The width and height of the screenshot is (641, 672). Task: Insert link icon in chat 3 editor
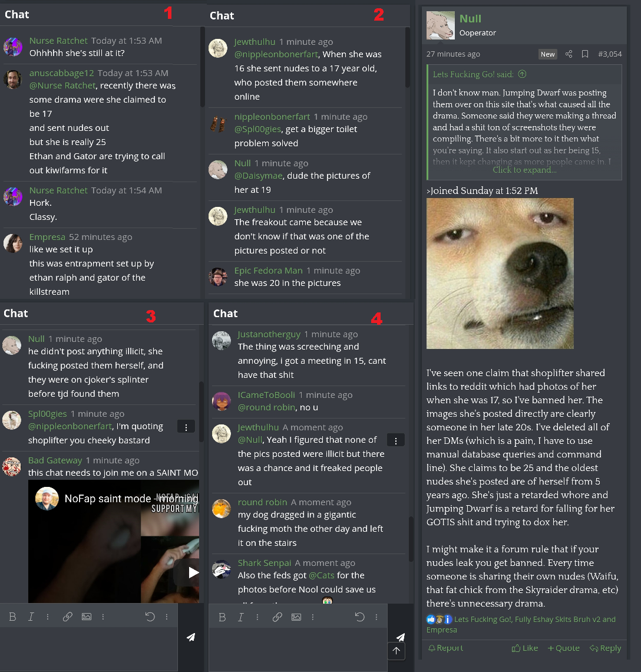[x=67, y=617]
